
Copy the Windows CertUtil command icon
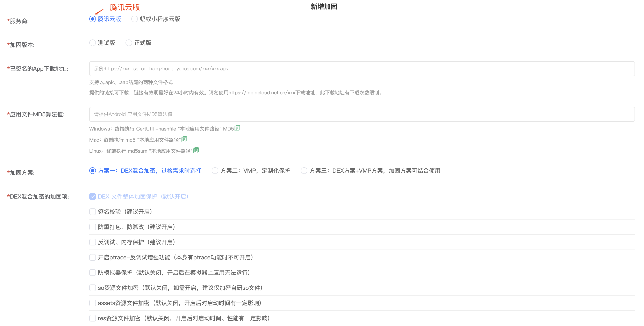point(237,128)
